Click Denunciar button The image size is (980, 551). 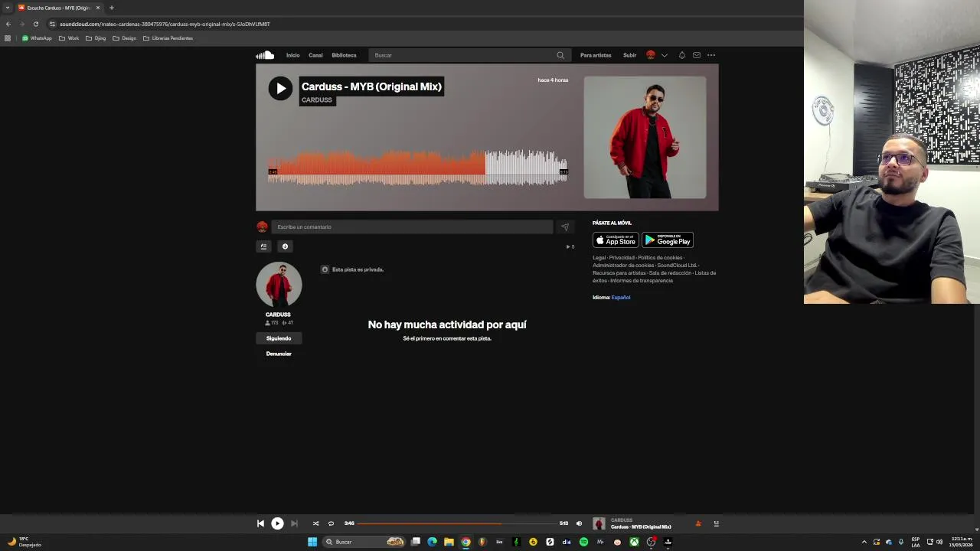tap(279, 354)
